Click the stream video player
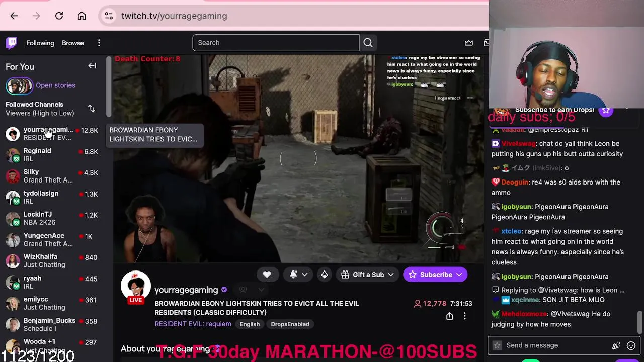Screen dimensions: 644x362 click(x=298, y=159)
